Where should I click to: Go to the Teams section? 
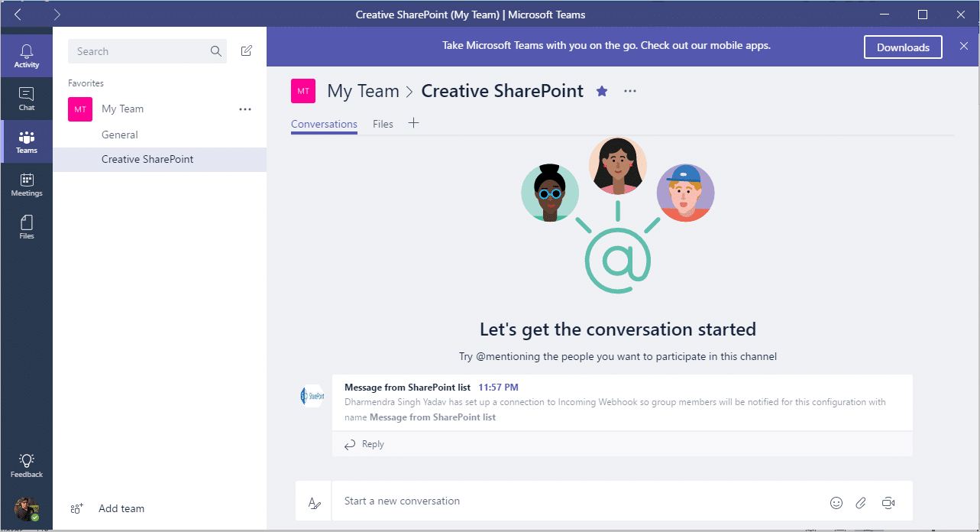pos(27,141)
